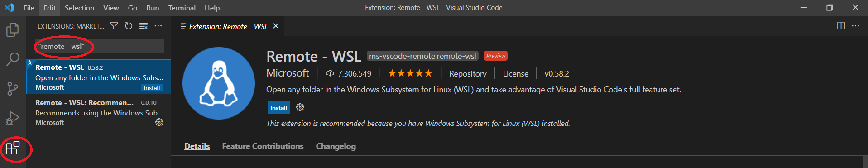Click the VS Code logo icon

pos(9,8)
